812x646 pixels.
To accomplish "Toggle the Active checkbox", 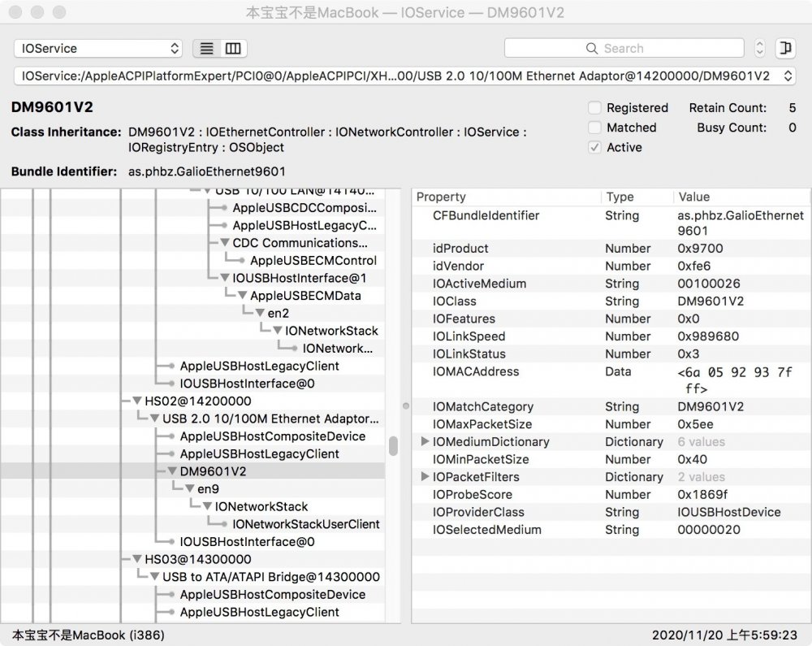I will tap(594, 147).
